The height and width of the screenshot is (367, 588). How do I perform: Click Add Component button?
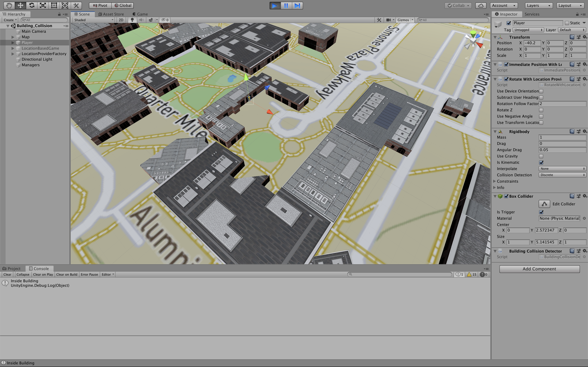click(539, 269)
